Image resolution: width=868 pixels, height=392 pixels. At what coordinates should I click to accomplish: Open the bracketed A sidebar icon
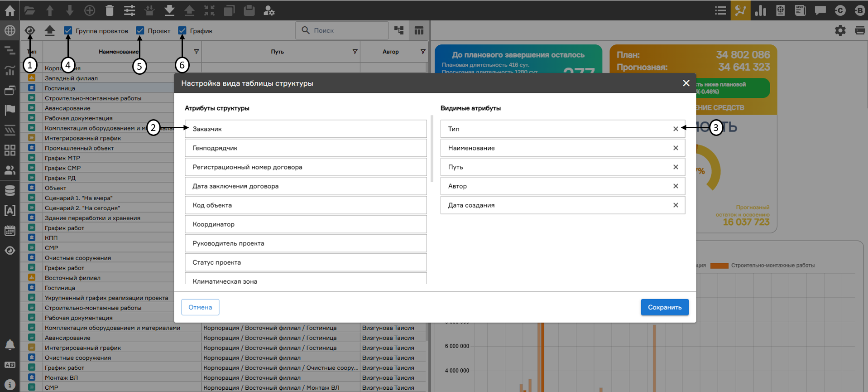tap(10, 210)
